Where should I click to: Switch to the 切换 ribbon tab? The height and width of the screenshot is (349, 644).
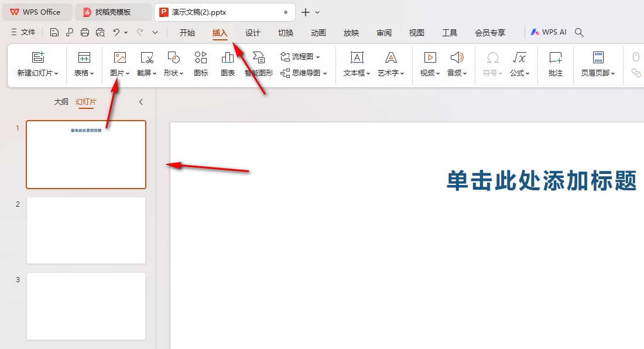286,33
